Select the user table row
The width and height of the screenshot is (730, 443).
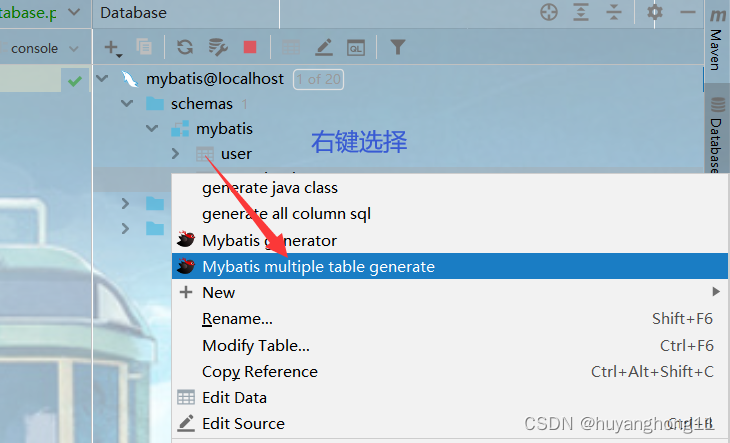[398, 154]
